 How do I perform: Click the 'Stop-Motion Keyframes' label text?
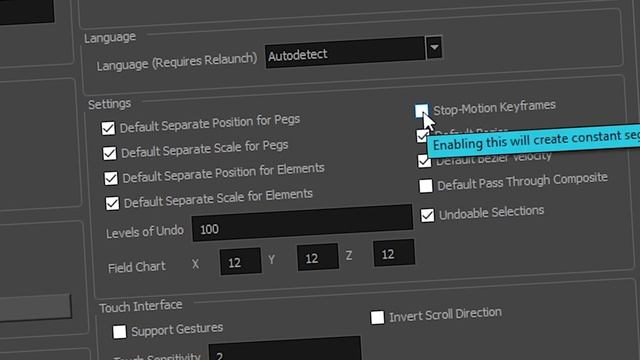[494, 107]
